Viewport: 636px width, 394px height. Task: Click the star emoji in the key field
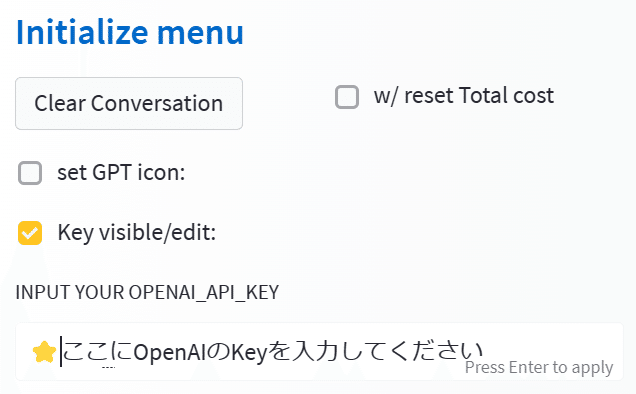[44, 352]
